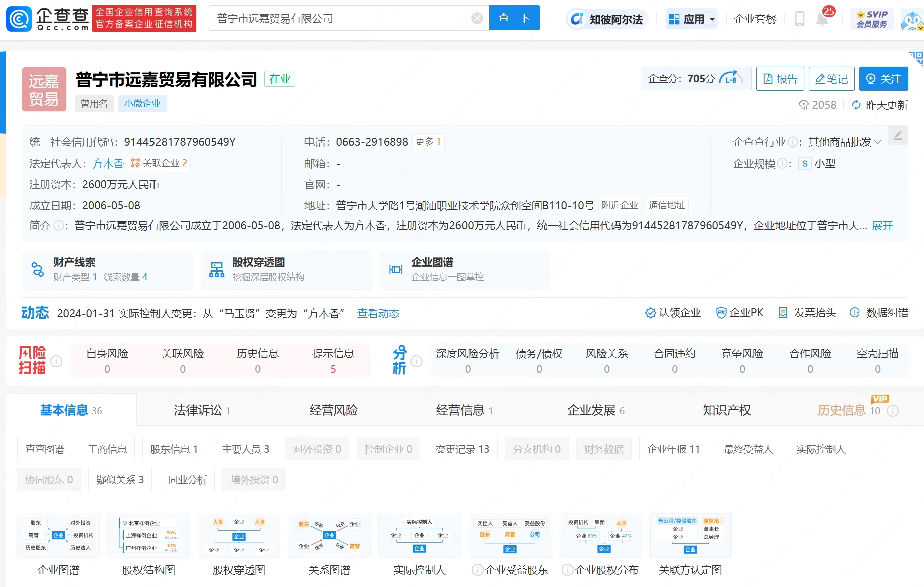This screenshot has width=924, height=587.
Task: Open 企业套餐 menu item
Action: point(755,19)
